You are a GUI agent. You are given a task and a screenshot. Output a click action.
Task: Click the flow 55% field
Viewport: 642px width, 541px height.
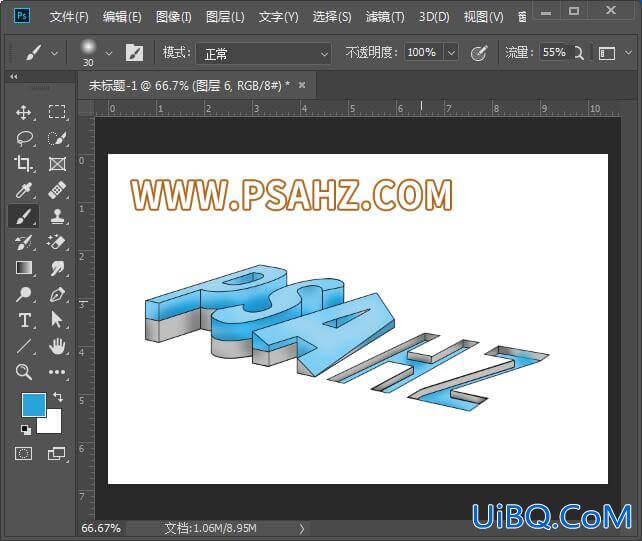(x=554, y=52)
